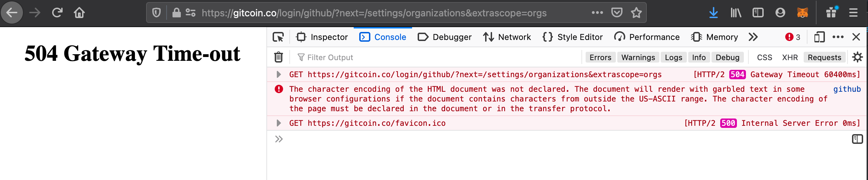This screenshot has height=180, width=868.
Task: Open the github source link in console
Action: tap(847, 89)
